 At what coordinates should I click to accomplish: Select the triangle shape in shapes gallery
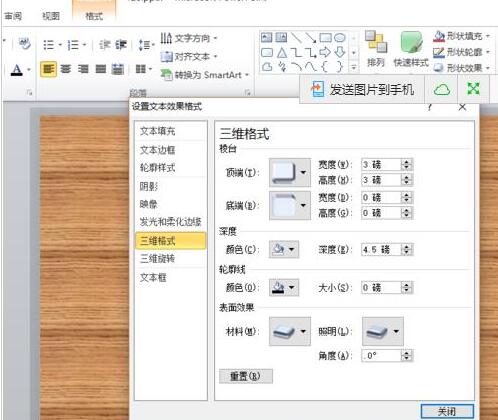point(282,53)
